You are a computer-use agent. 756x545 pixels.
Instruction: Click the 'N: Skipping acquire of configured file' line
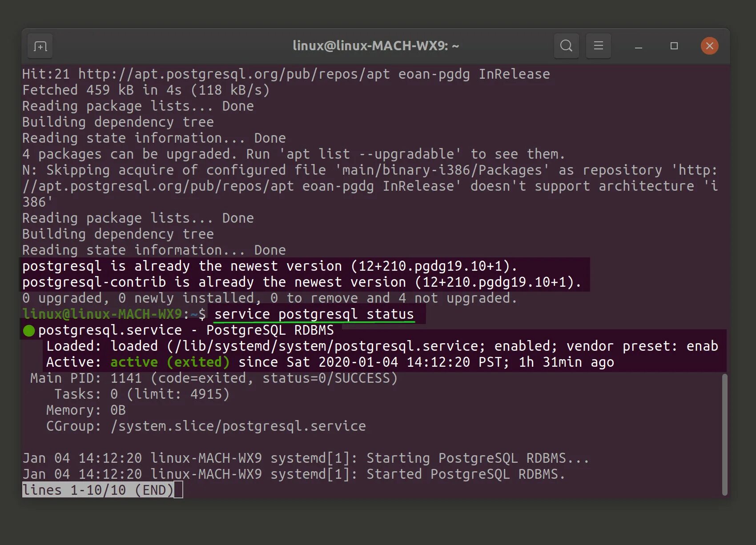(370, 186)
